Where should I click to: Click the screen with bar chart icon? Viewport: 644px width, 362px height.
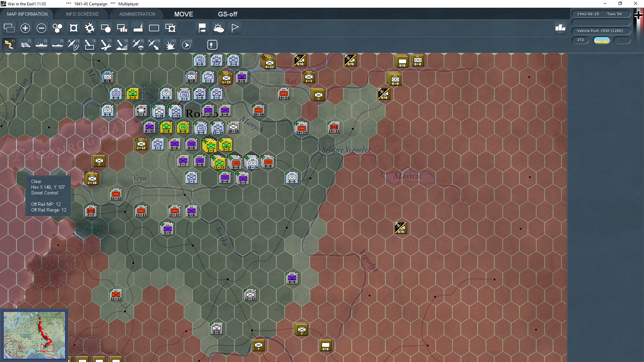pyautogui.click(x=122, y=28)
